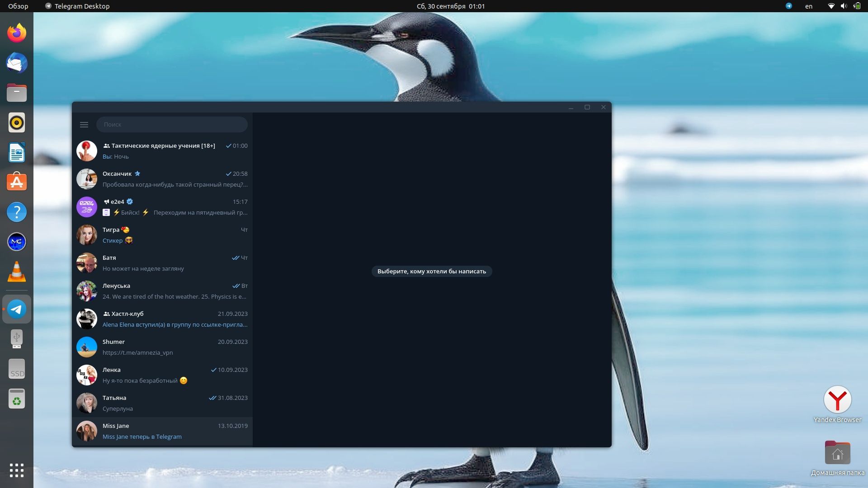
Task: Click Тигра's avatar photo
Action: coord(87,235)
